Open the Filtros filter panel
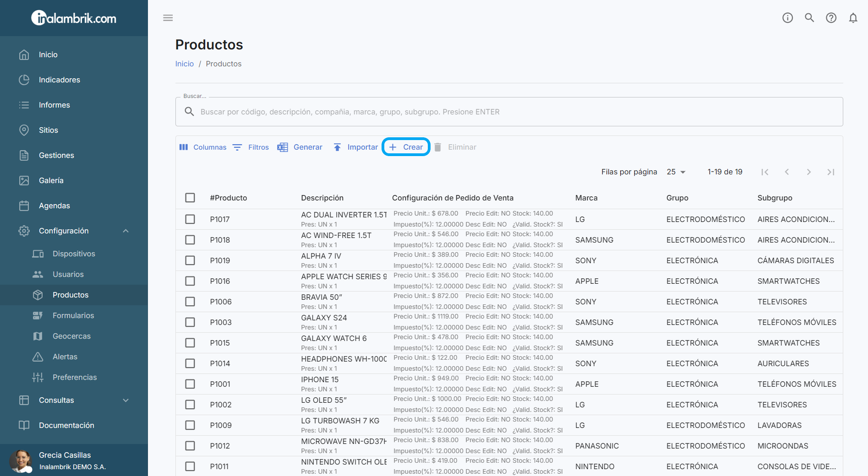The height and width of the screenshot is (476, 868). [x=251, y=147]
